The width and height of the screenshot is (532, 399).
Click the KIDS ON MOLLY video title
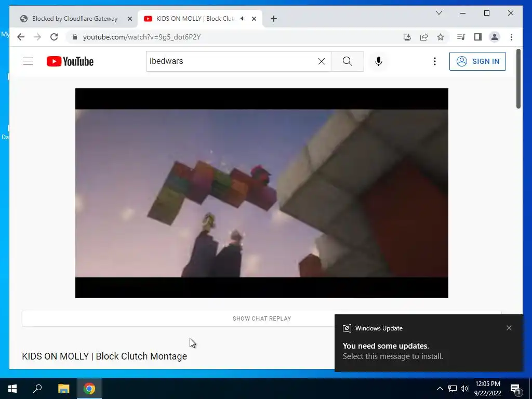click(104, 356)
